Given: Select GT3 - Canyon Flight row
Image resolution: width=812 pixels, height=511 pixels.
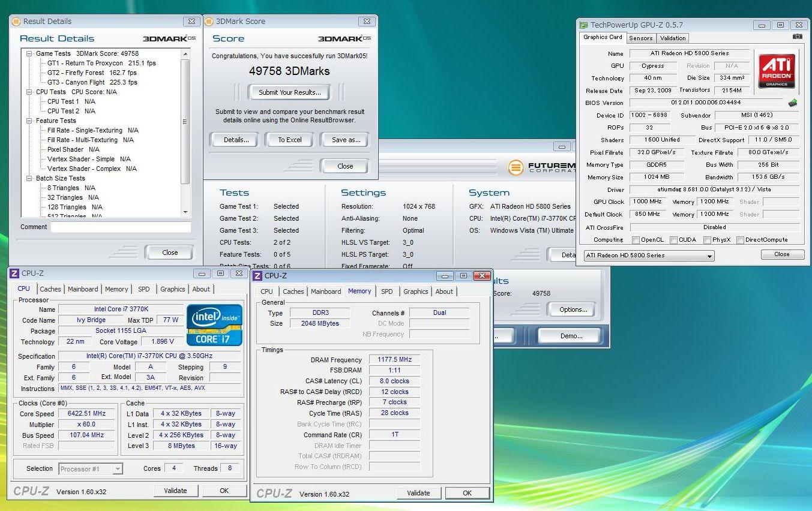Looking at the screenshot, I should [92, 82].
